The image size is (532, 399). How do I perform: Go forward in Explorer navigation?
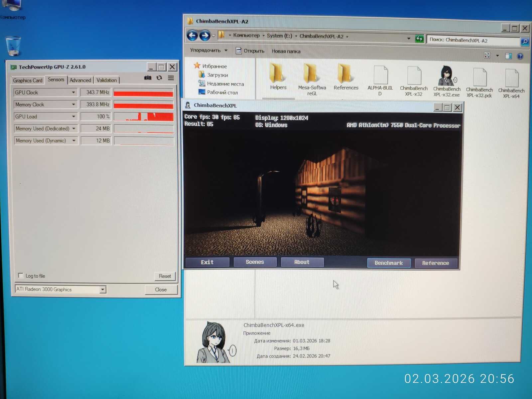(205, 36)
